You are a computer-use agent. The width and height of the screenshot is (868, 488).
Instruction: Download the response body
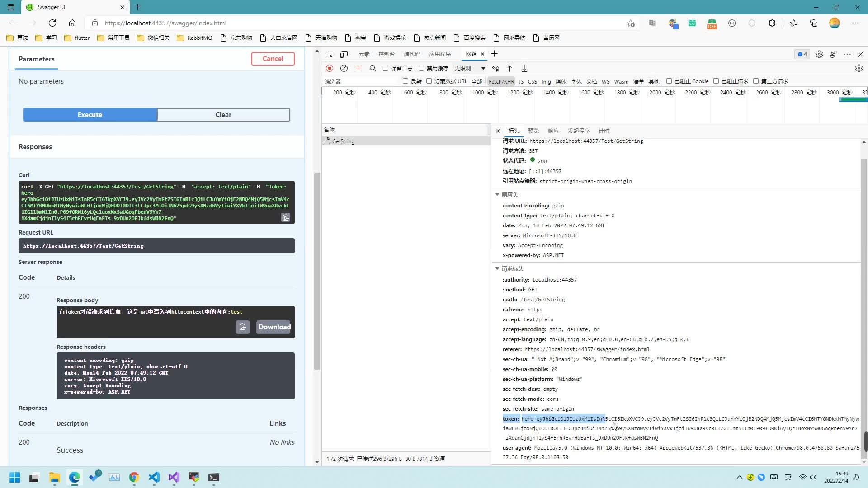[x=274, y=327]
